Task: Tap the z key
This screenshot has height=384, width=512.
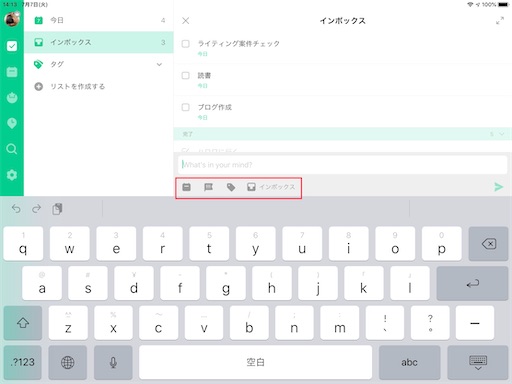Action: coord(68,323)
